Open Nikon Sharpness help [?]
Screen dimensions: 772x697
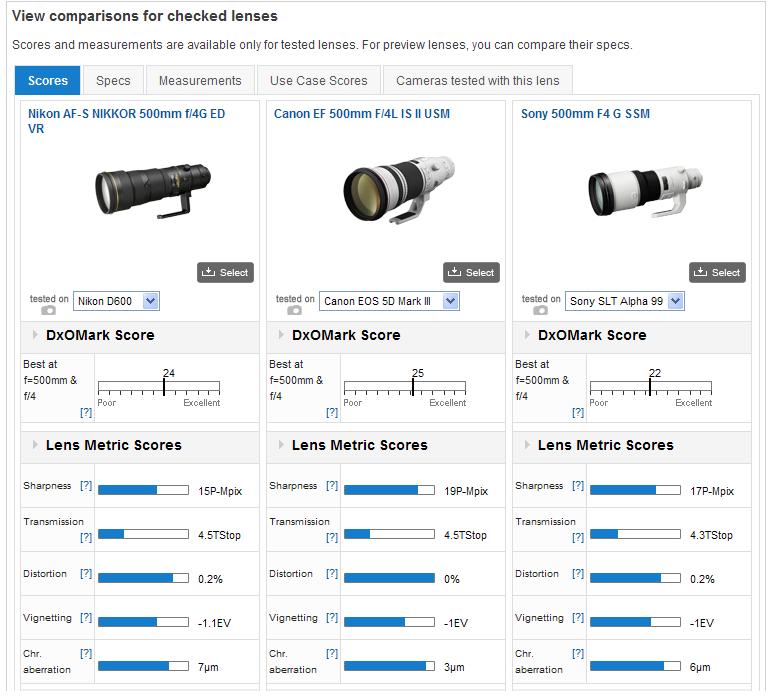click(x=86, y=485)
